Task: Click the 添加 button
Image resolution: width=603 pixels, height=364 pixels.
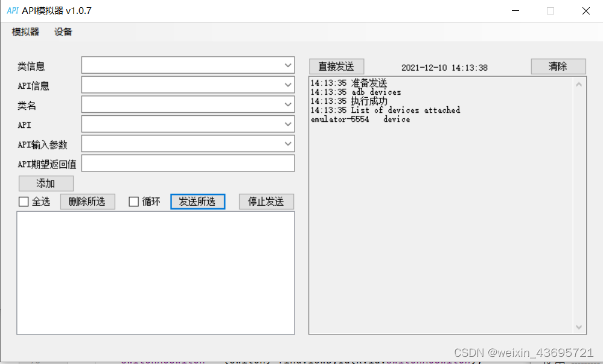Action: coord(46,184)
